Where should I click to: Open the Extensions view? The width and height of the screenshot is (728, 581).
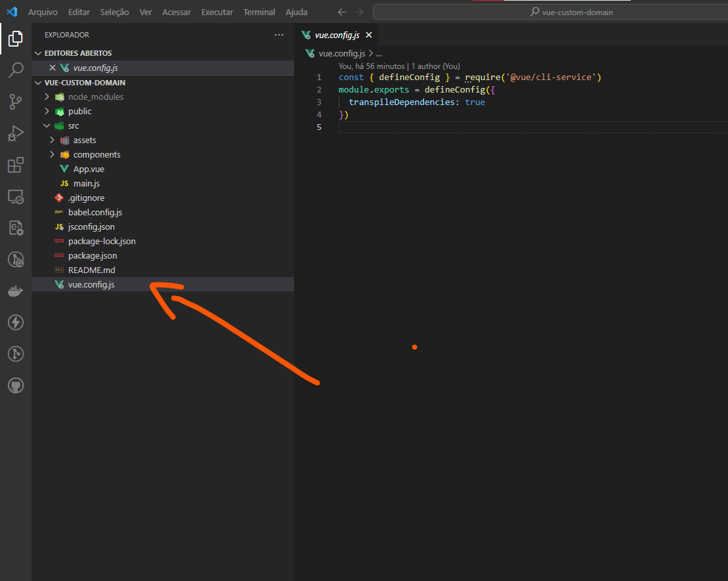(16, 165)
